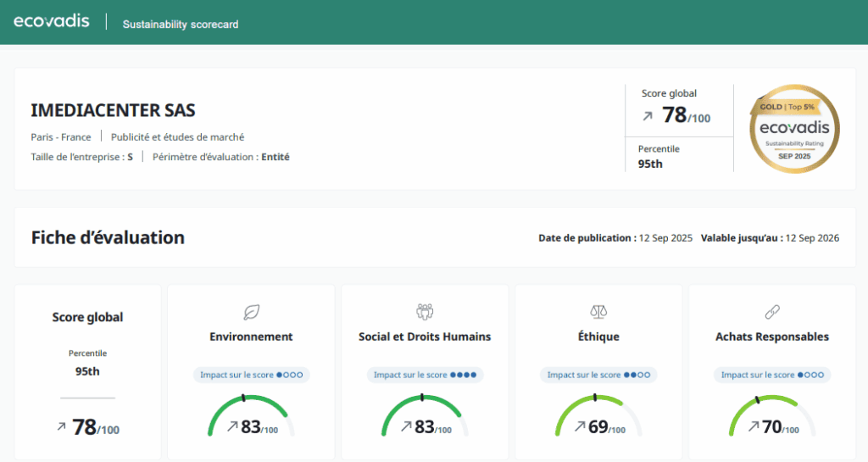Click Impact sur le score badge under Achats Responsables
The image size is (868, 462).
click(772, 375)
